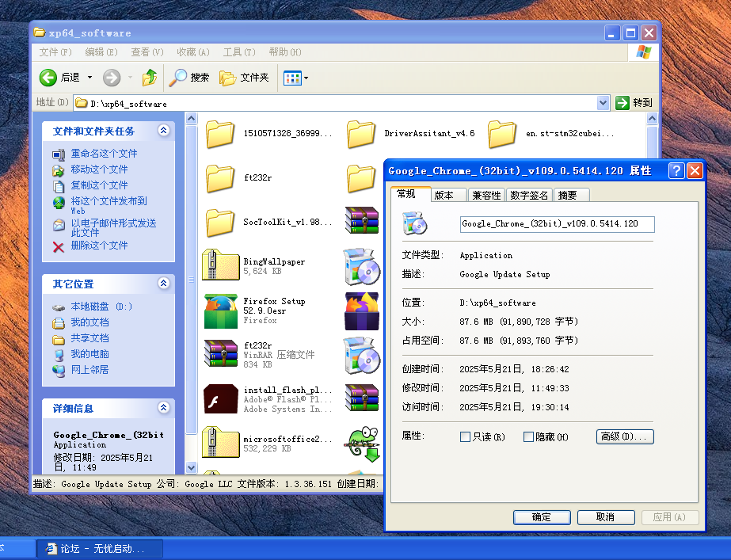This screenshot has height=560, width=731.
Task: Check the 只读 (R) checkbox
Action: [x=465, y=437]
